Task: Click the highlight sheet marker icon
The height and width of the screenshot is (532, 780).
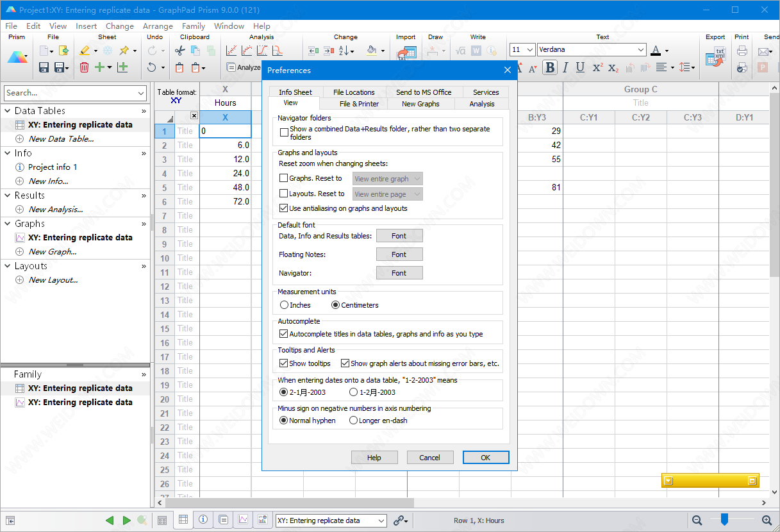Action: [85, 51]
